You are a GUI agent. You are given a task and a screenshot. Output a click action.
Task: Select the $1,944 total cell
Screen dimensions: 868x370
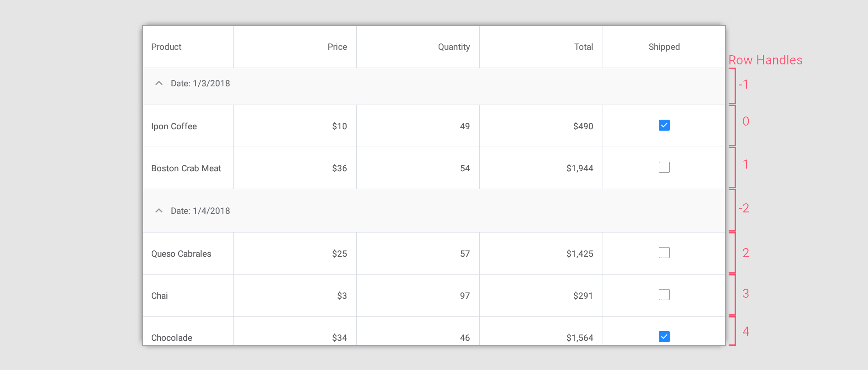point(579,169)
